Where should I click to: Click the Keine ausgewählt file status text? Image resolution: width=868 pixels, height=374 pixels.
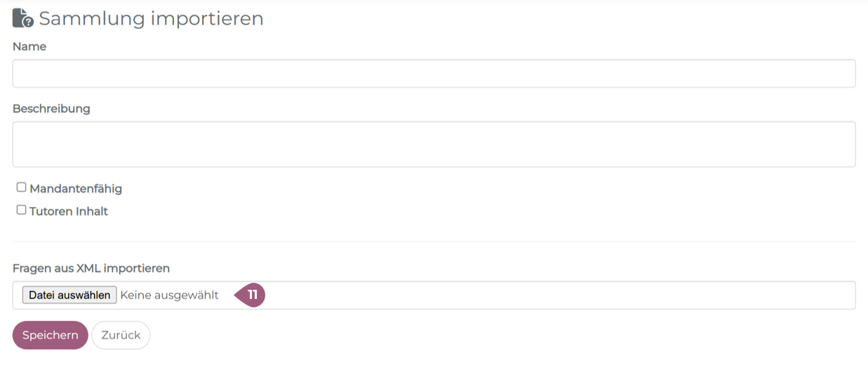[x=169, y=295]
